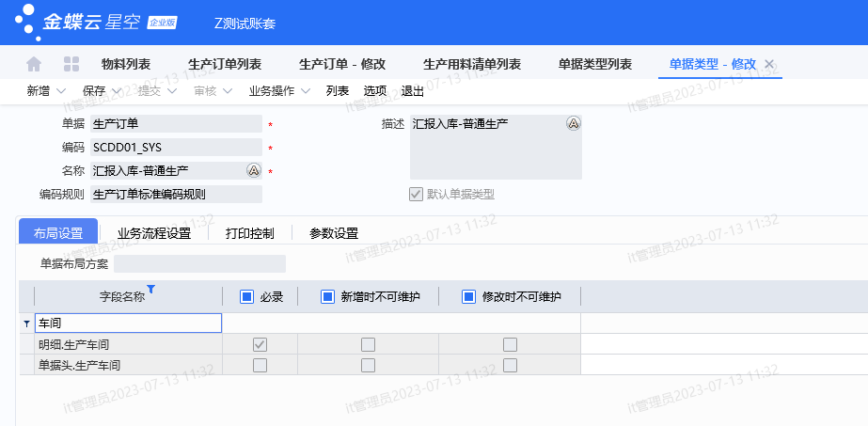Toggle 修改时不可维护 for 单据头.生产车间
Viewport: 868px width, 426px height.
(510, 365)
